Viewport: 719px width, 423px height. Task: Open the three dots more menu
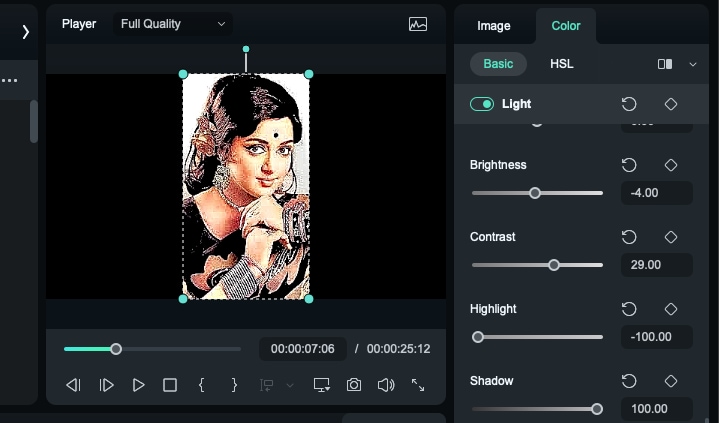click(9, 80)
